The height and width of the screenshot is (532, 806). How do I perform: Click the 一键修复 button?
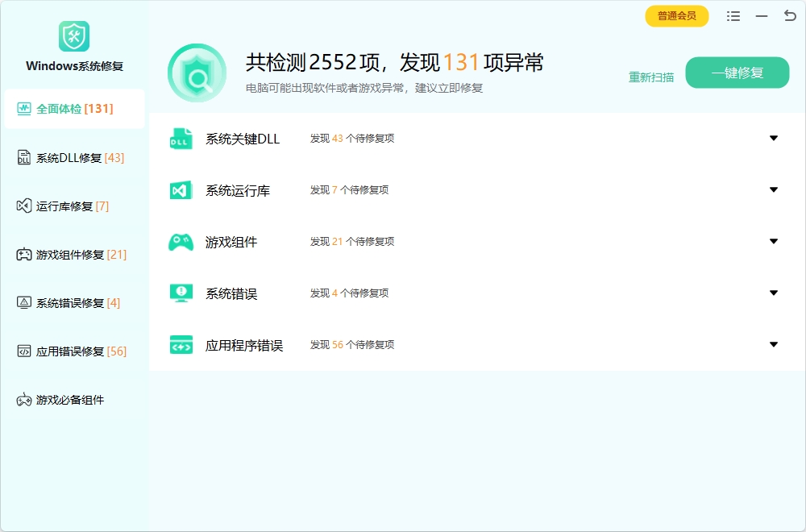[x=737, y=73]
